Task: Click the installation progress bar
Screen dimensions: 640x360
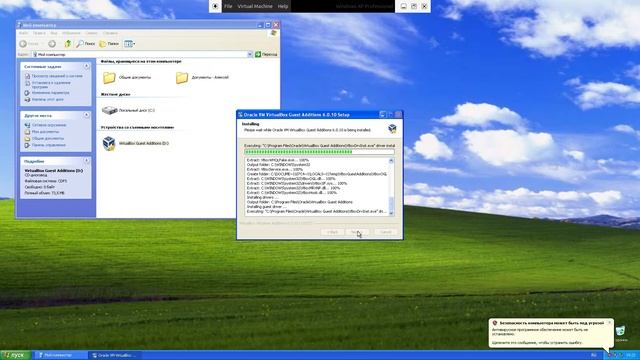Action: (319, 152)
